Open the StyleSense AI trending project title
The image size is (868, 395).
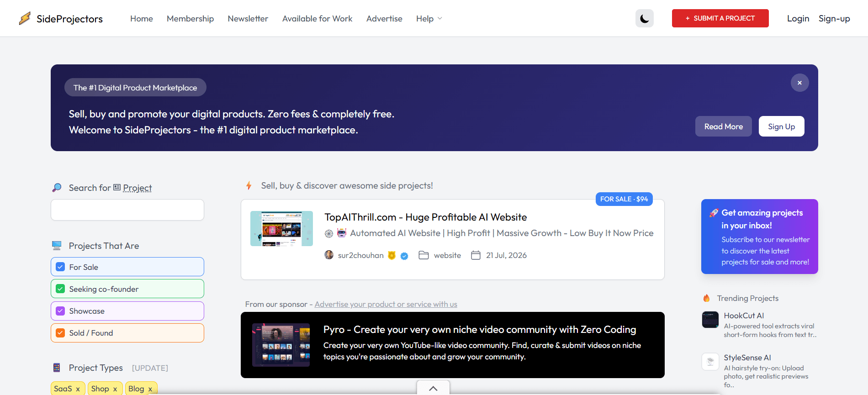[747, 358]
